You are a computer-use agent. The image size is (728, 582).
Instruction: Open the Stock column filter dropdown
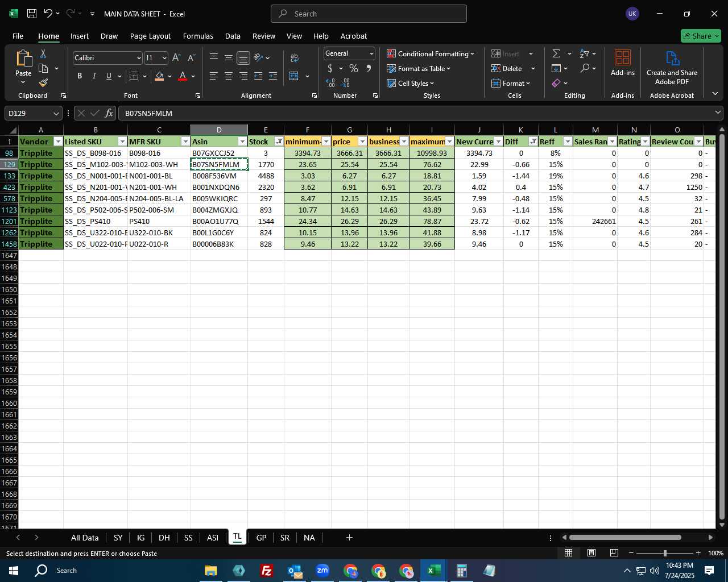(279, 142)
